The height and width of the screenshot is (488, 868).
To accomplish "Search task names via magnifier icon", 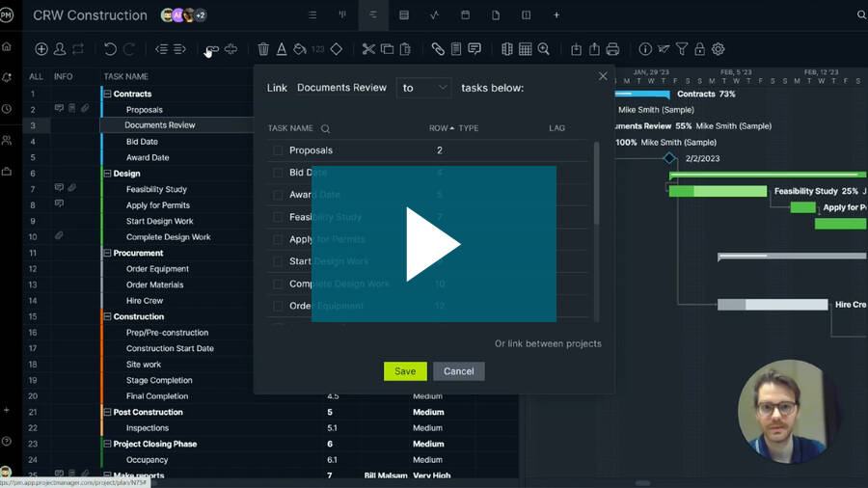I will 326,128.
